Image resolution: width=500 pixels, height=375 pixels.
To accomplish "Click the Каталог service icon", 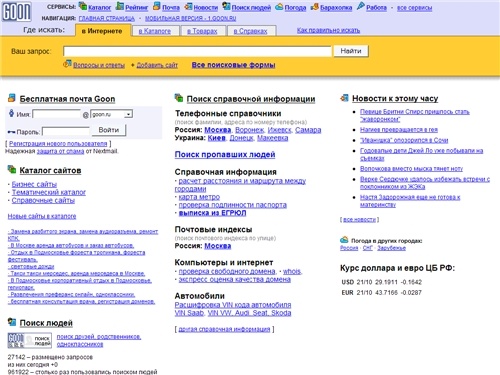I will [83, 6].
